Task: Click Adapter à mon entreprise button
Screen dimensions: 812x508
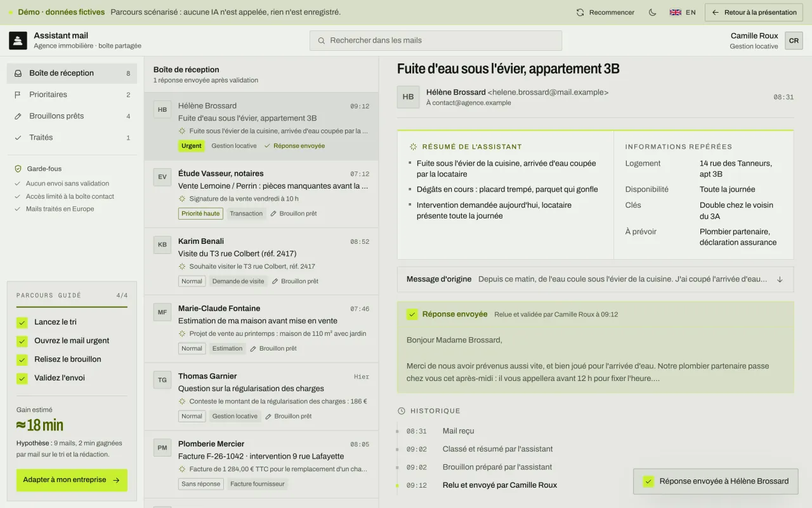Action: [x=72, y=480]
